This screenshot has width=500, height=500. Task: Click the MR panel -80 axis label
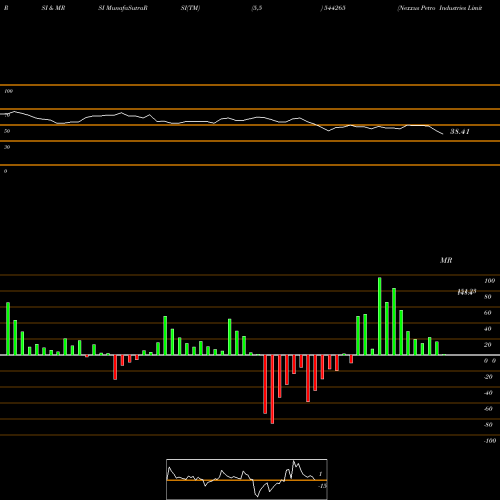488,425
